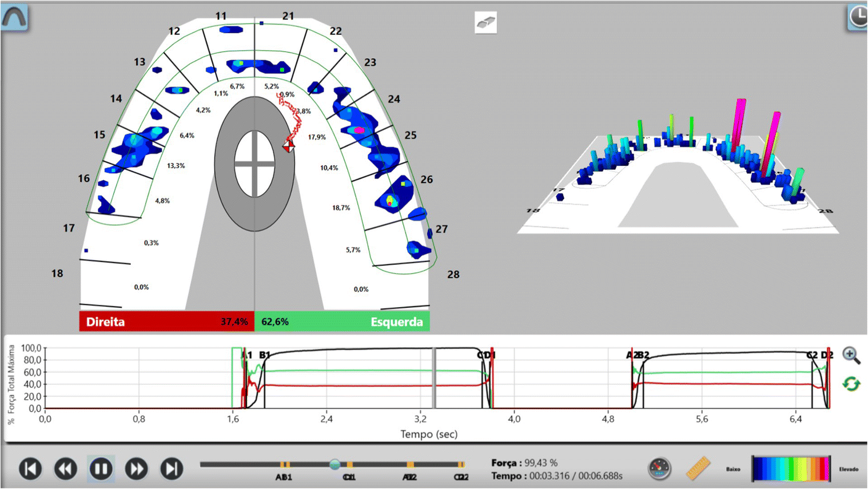Image resolution: width=868 pixels, height=489 pixels.
Task: Open the gauge meter icon
Action: coord(659,469)
